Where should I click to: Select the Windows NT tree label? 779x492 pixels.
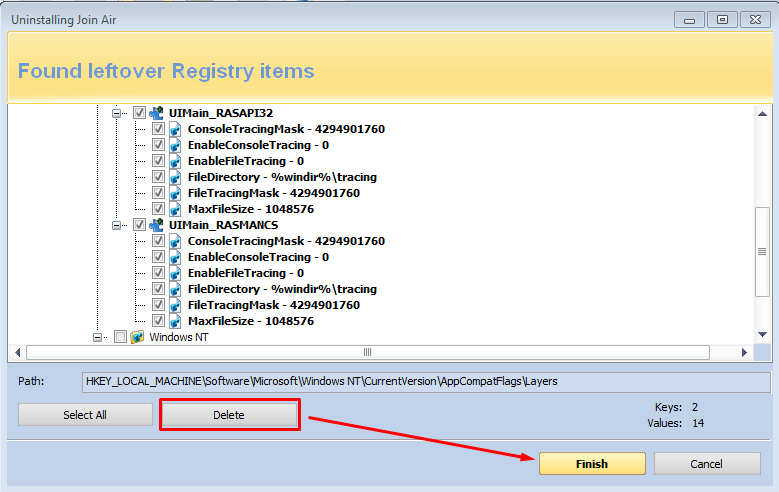[179, 337]
